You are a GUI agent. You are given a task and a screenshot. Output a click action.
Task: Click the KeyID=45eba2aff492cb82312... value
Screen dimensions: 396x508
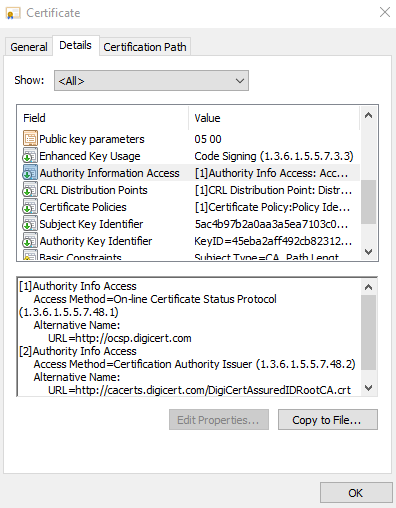click(273, 241)
